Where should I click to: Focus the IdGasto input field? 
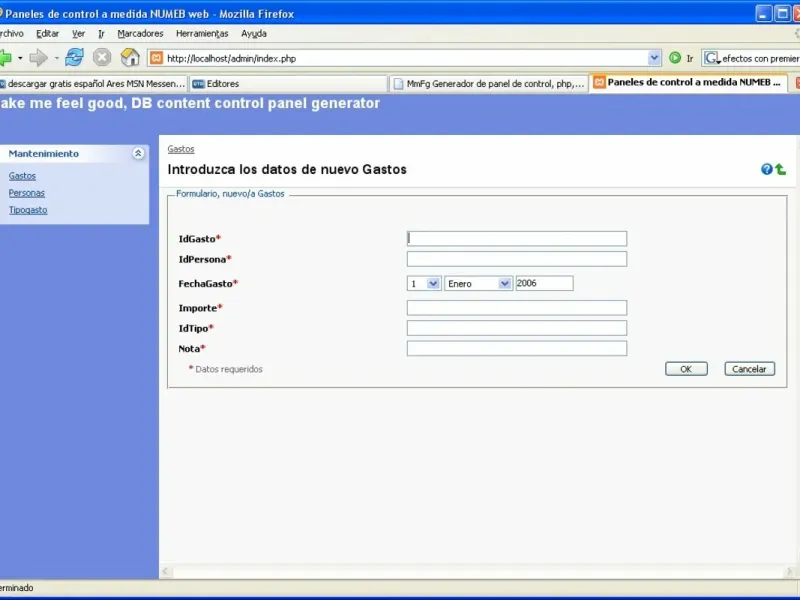click(517, 239)
